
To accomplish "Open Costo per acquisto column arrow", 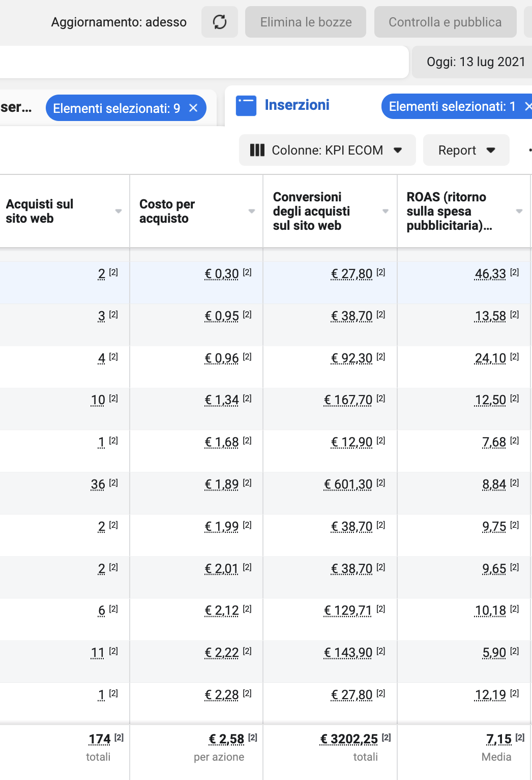I will (x=252, y=211).
